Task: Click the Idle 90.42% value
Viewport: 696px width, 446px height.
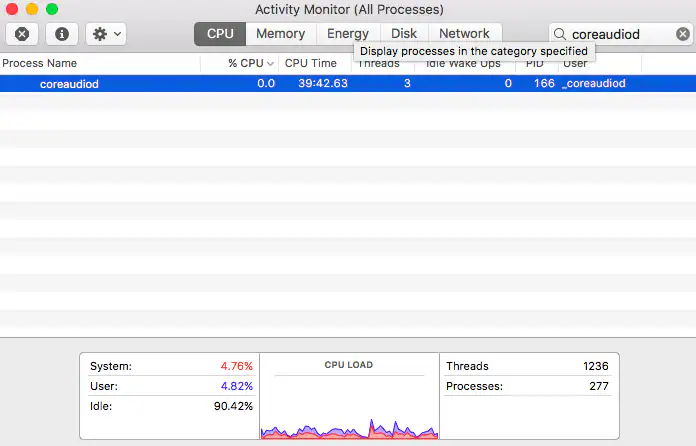Action: (x=233, y=406)
